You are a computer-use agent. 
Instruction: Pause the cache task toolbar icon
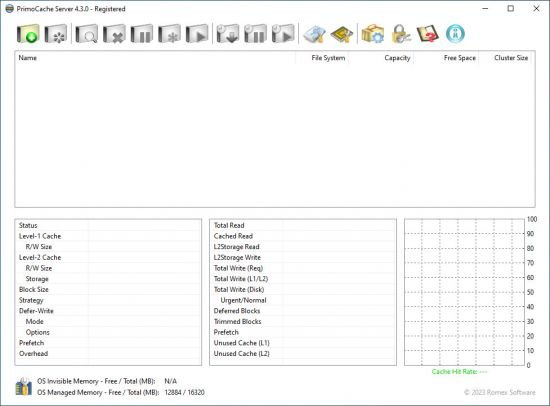(x=142, y=34)
